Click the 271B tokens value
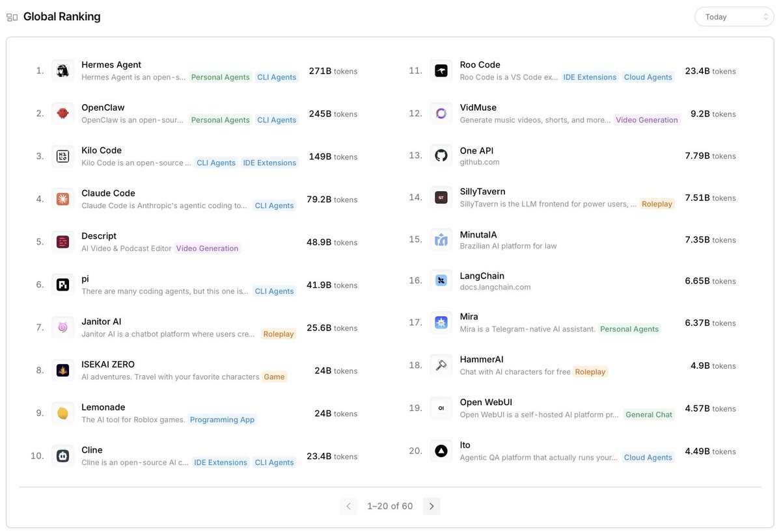Image resolution: width=781 pixels, height=532 pixels. pos(333,71)
